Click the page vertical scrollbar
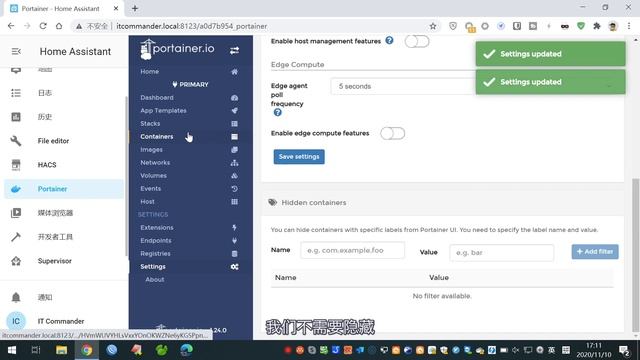This screenshot has height=360, width=640. pyautogui.click(x=636, y=255)
